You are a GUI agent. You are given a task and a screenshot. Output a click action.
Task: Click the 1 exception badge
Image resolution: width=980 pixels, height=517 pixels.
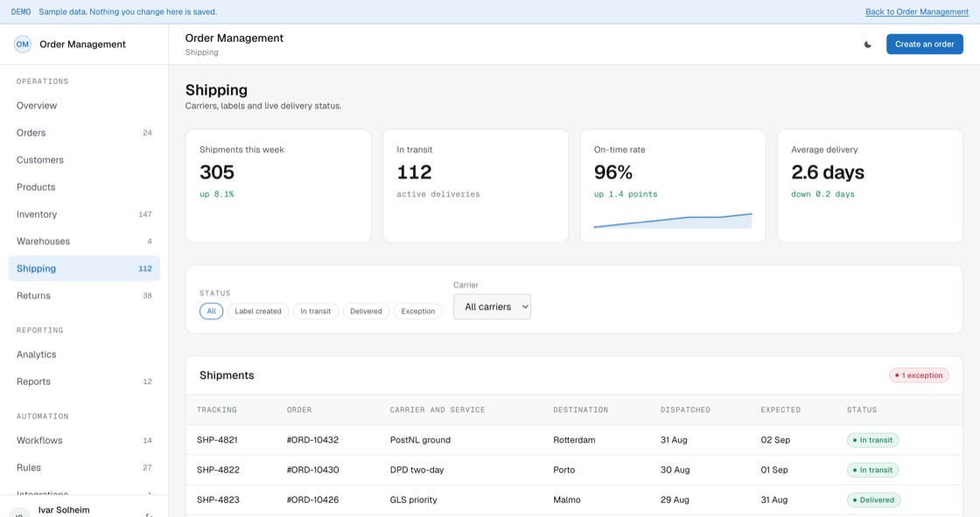[x=919, y=375]
